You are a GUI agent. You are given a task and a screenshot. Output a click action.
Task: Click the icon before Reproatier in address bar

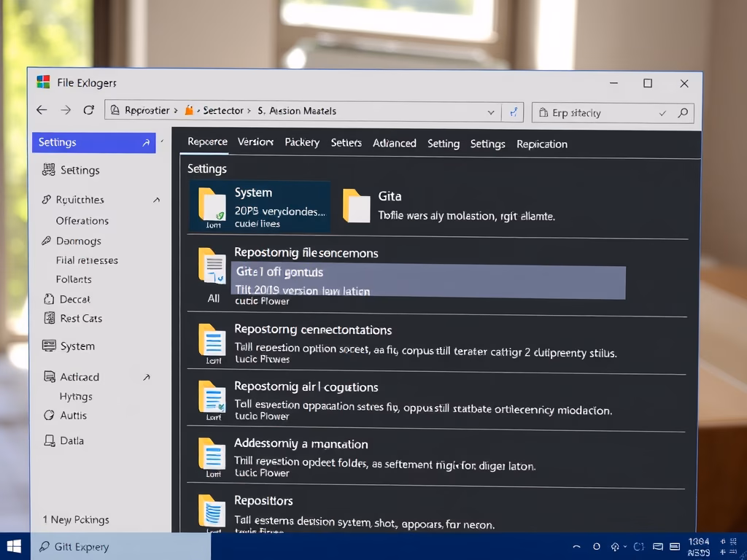coord(115,111)
